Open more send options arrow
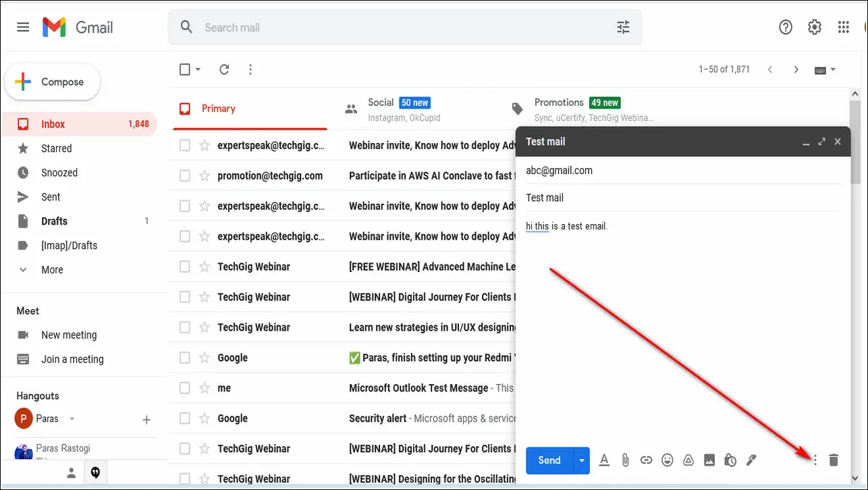Viewport: 868px width, 490px height. (581, 460)
